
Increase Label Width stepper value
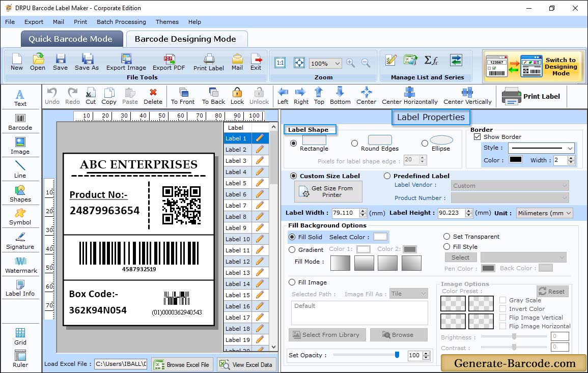(362, 211)
